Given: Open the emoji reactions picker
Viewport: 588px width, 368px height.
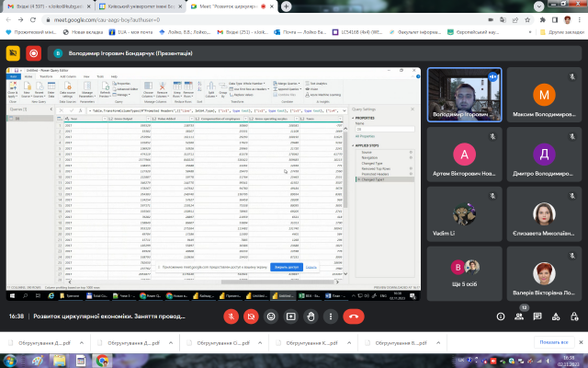Looking at the screenshot, I should (270, 315).
